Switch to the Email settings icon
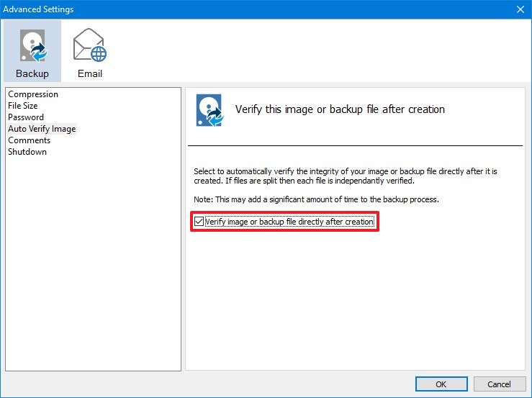The image size is (532, 398). point(89,51)
